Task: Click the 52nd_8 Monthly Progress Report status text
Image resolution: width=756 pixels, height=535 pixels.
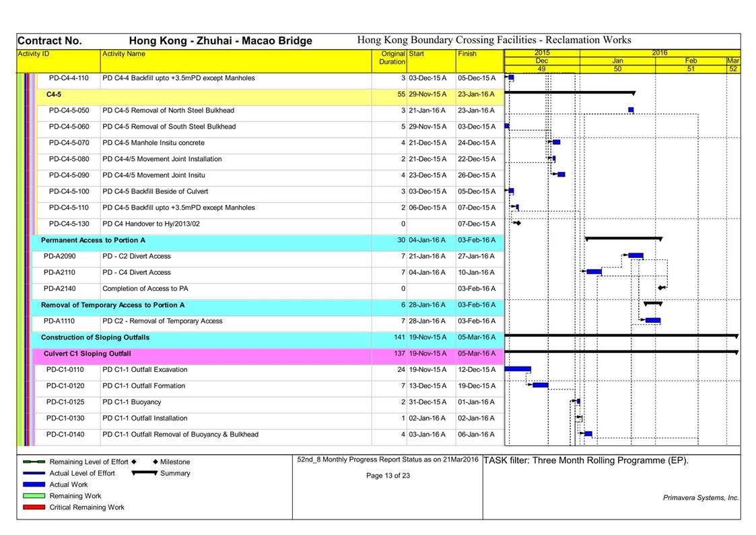Action: (x=388, y=460)
